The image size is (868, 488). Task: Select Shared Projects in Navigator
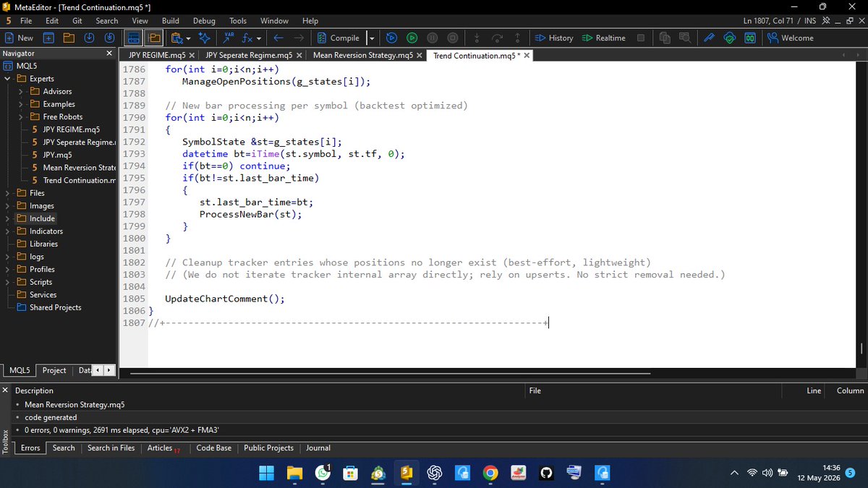pos(55,307)
